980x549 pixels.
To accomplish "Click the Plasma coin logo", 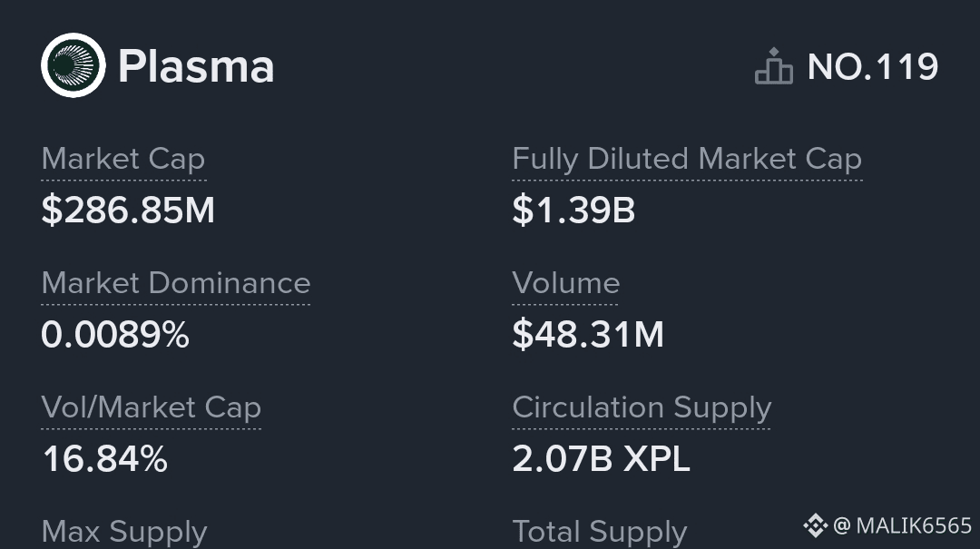I will coord(73,65).
